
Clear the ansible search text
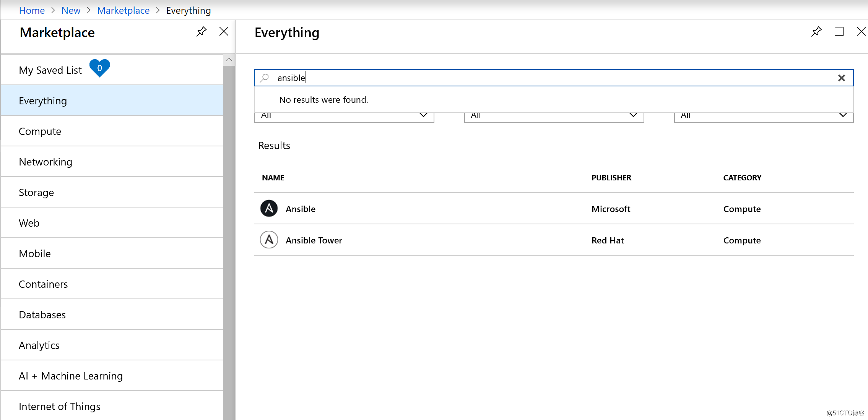[841, 78]
